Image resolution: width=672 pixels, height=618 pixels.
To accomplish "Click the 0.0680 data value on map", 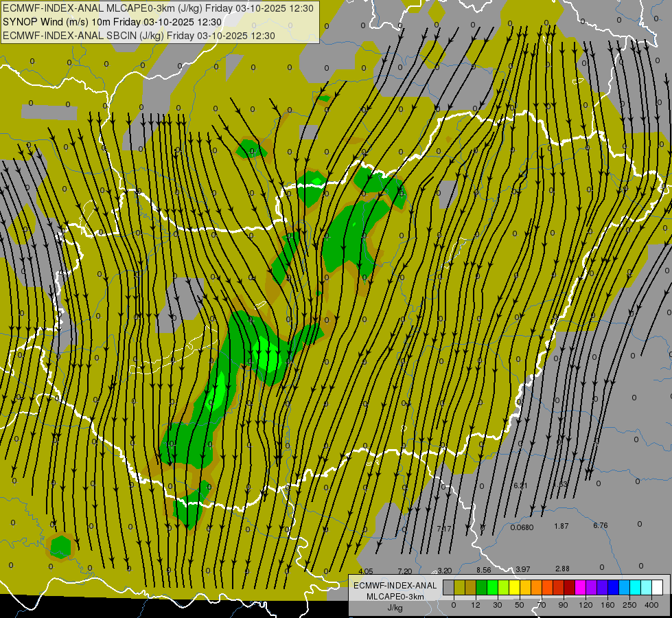I will click(x=522, y=527).
